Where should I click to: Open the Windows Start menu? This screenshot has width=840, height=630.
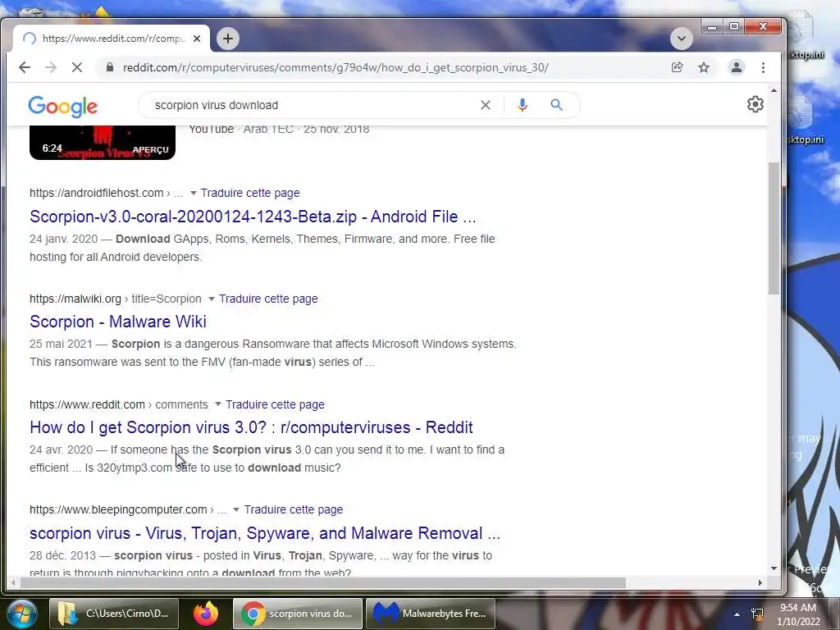coord(21,614)
